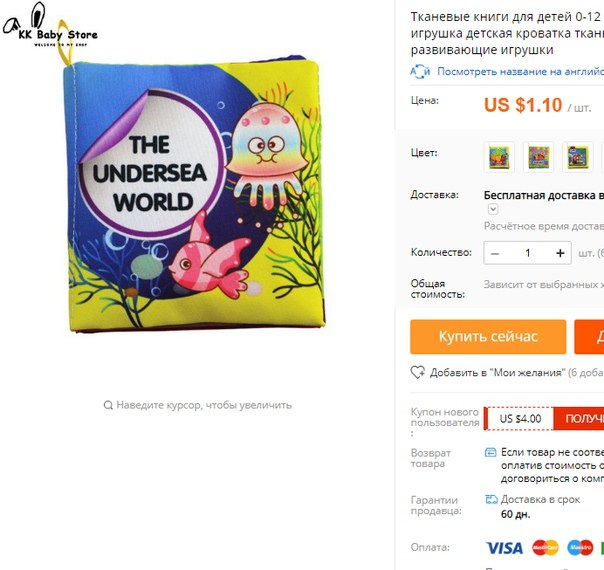Click the US $4.00 new user coupon

click(520, 418)
